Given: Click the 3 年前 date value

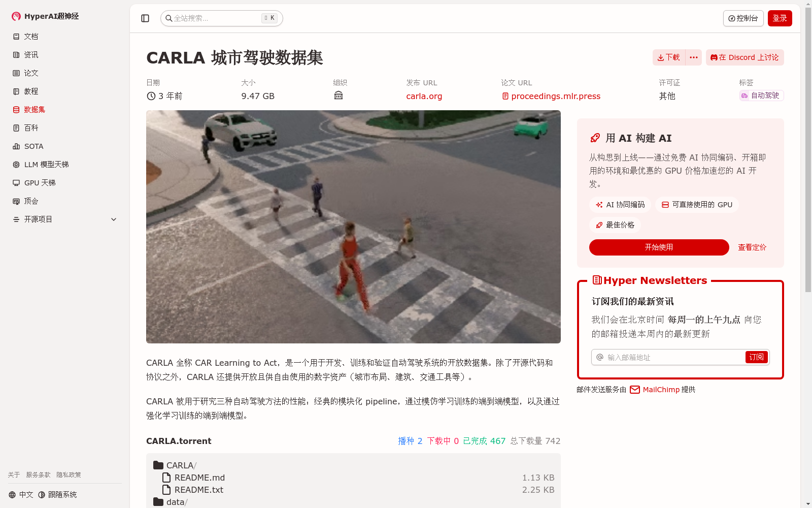Looking at the screenshot, I should 164,96.
